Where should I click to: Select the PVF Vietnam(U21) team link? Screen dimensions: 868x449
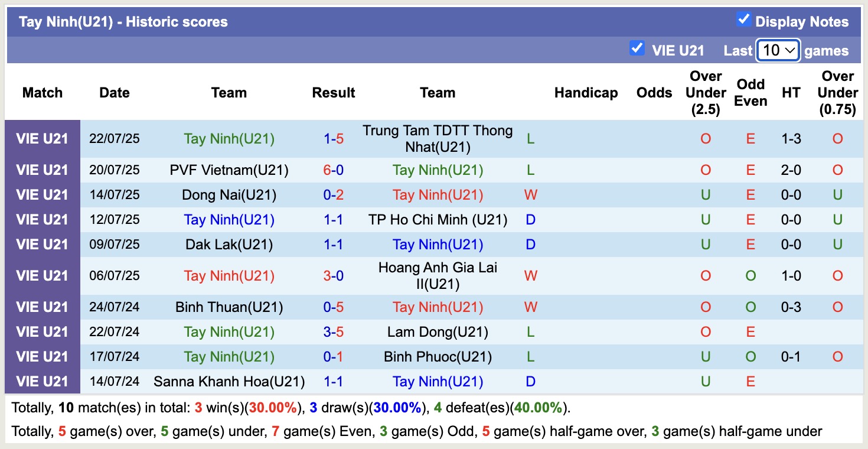229,170
